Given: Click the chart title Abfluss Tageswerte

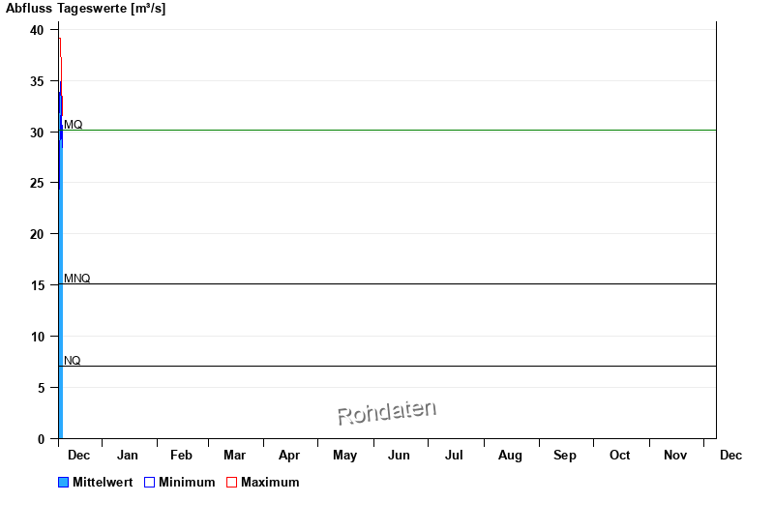Looking at the screenshot, I should (86, 9).
